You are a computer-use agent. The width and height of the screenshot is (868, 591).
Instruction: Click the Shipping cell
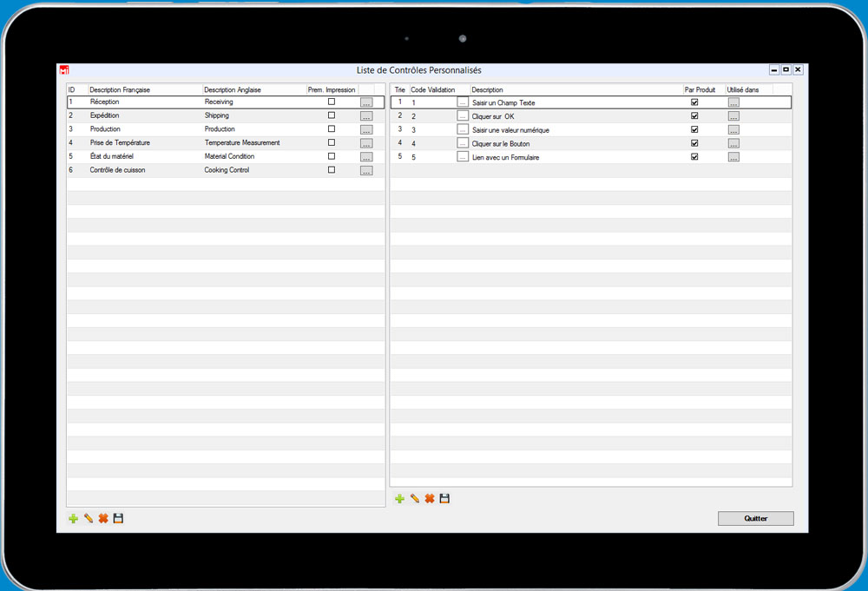coord(216,115)
